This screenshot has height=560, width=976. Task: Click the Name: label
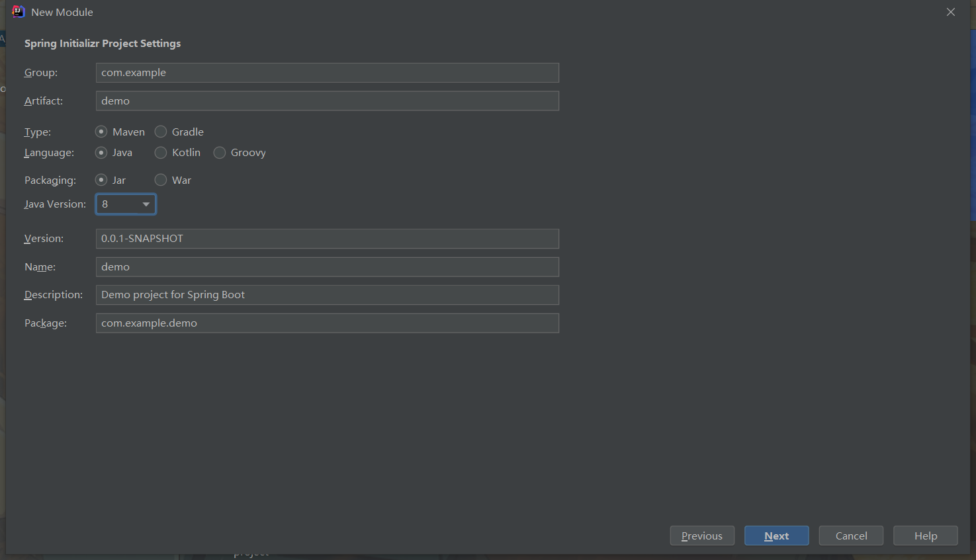pos(40,267)
